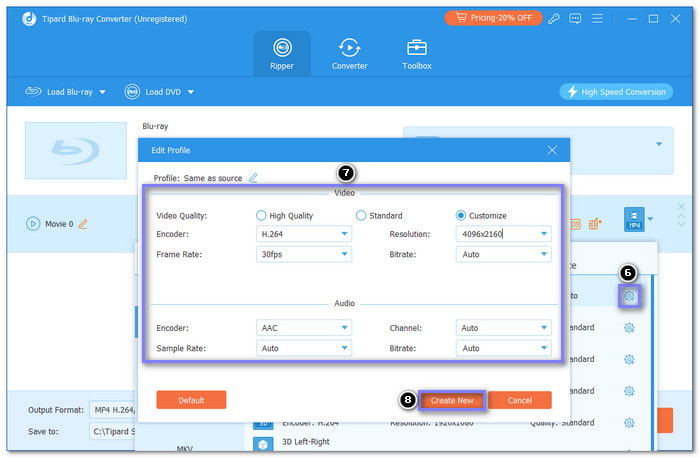Viewport: 700px width, 458px height.
Task: Expand arrow beside MP4 format icon
Action: pos(650,219)
